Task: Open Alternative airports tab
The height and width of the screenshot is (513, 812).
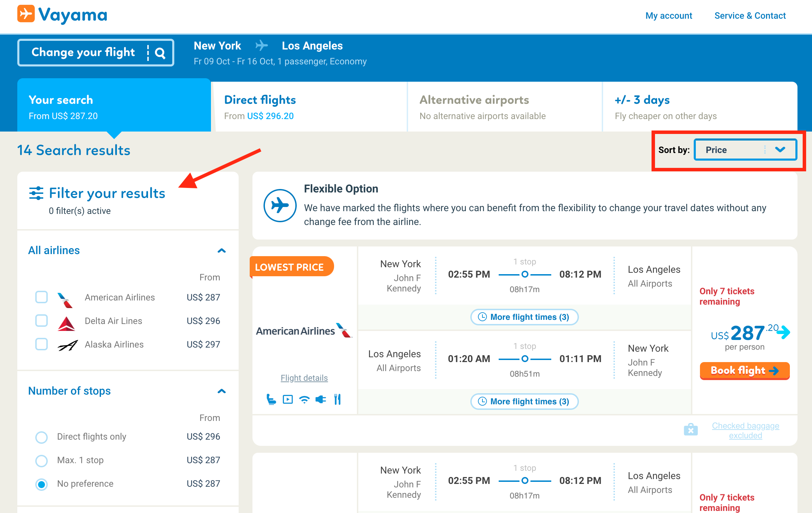Action: click(x=505, y=107)
